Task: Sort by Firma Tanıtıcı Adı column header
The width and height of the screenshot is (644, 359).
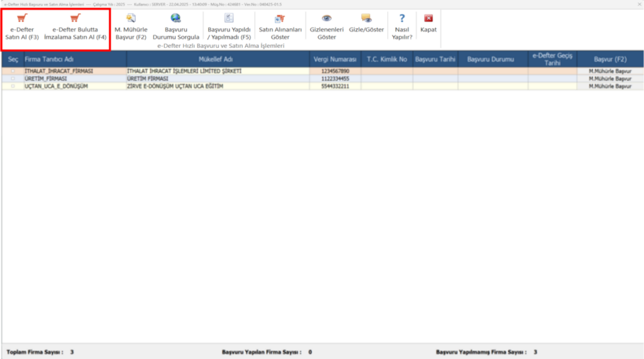Action: [75, 59]
